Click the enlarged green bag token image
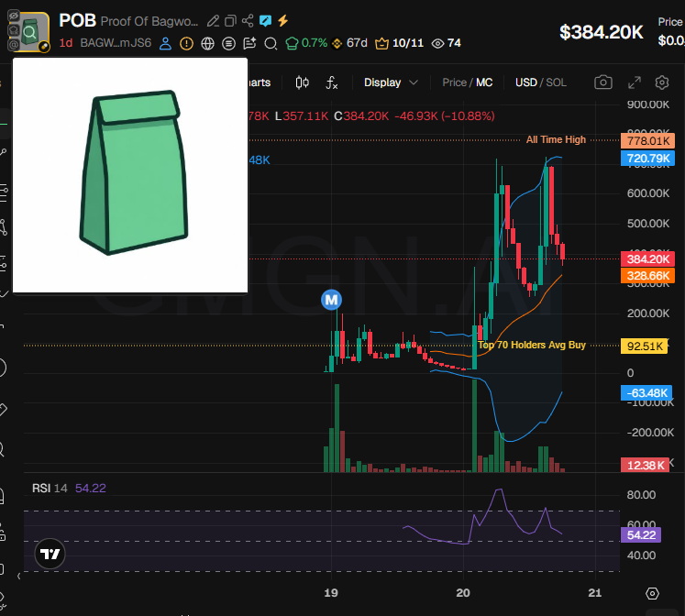685x616 pixels. click(x=130, y=175)
